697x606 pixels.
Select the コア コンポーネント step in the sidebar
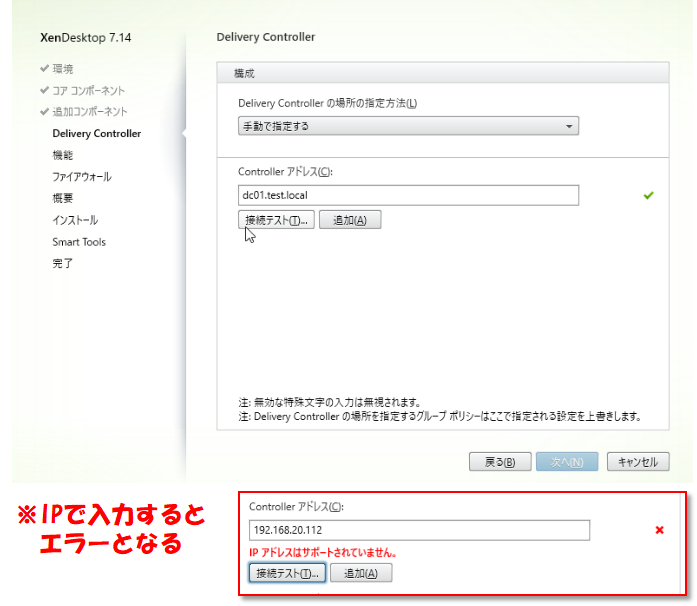tap(88, 90)
